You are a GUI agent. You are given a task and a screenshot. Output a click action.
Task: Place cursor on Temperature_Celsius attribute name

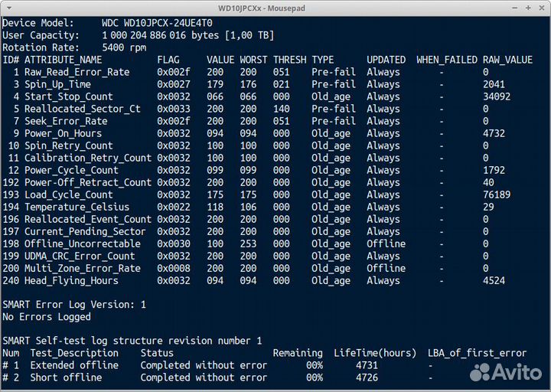click(x=77, y=207)
